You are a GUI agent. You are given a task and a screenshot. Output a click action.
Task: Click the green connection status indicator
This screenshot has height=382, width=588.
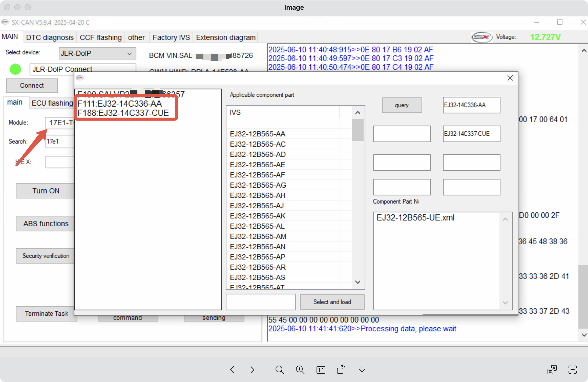point(15,69)
